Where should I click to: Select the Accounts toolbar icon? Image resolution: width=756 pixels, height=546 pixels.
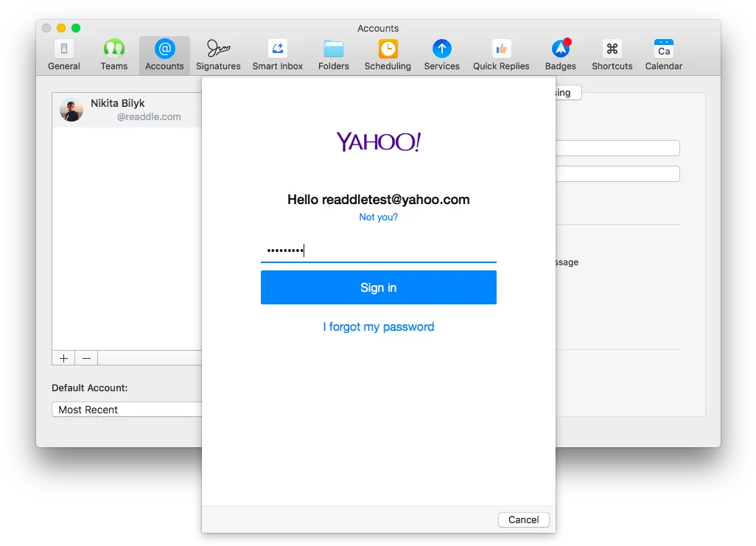pos(164,55)
